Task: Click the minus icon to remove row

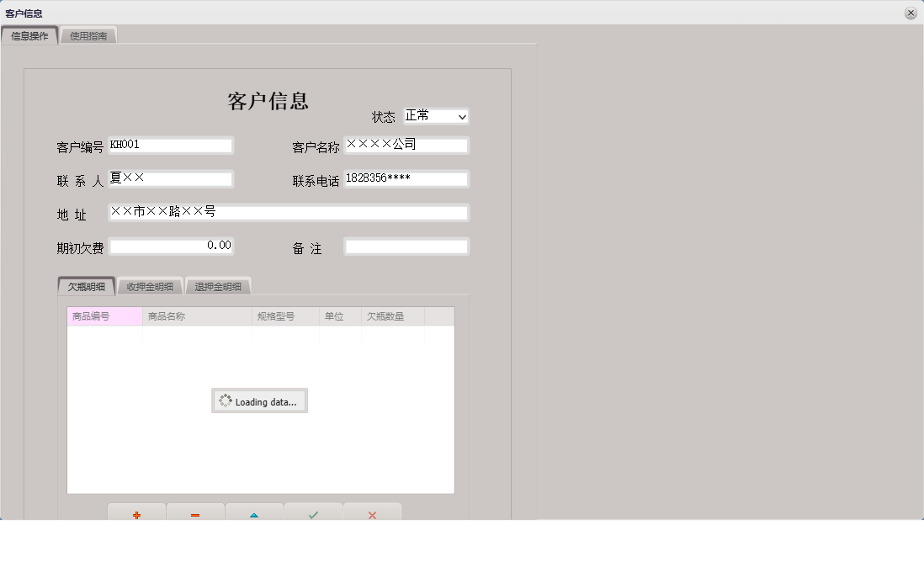Action: coord(195,514)
